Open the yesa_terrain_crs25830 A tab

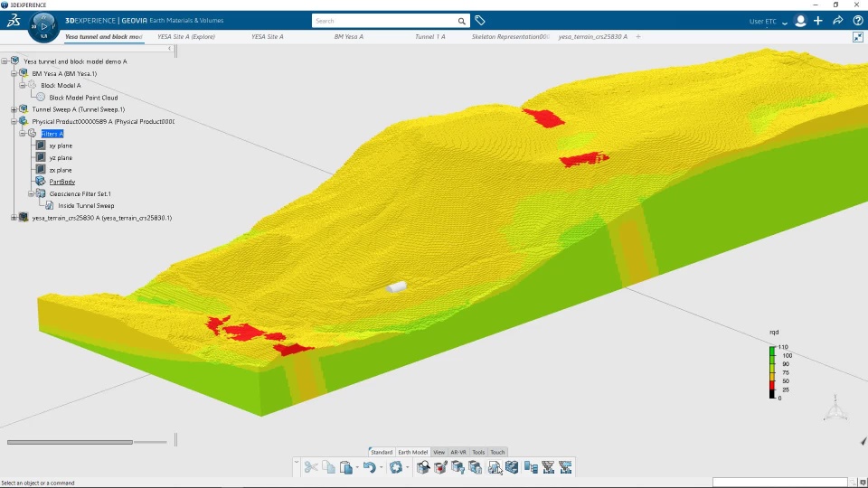[x=593, y=36]
